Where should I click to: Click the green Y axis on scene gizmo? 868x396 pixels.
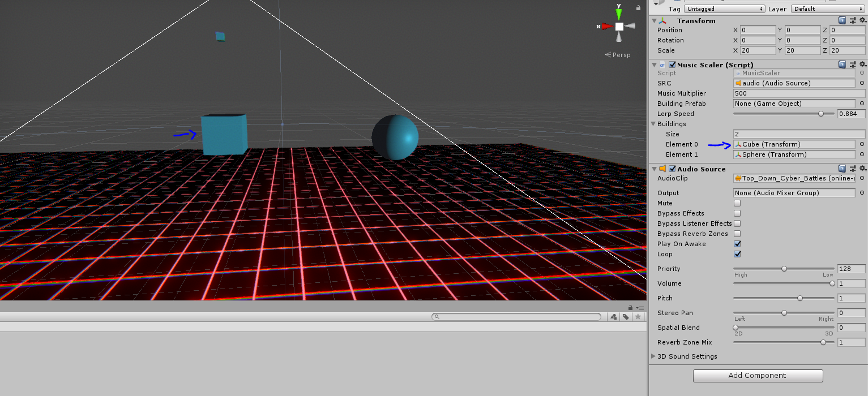[619, 13]
